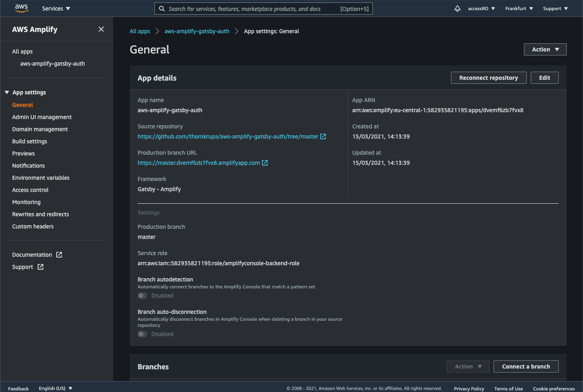
Task: Select General in App settings
Action: click(23, 105)
